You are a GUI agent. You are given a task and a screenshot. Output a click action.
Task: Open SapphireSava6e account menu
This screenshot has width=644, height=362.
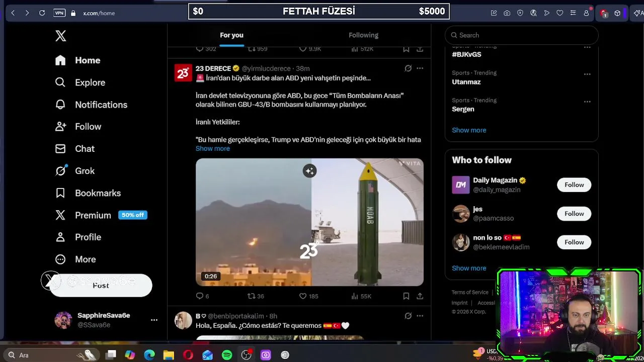point(106,320)
